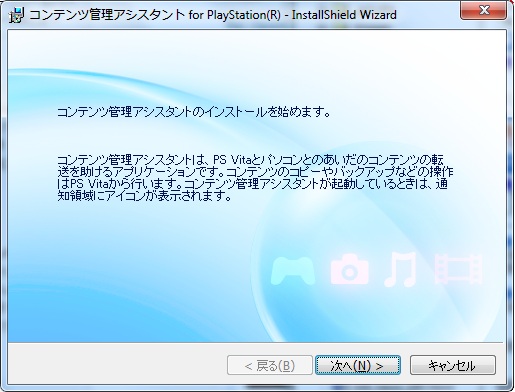Click the window title text InstallShield Wizard

[x=344, y=15]
